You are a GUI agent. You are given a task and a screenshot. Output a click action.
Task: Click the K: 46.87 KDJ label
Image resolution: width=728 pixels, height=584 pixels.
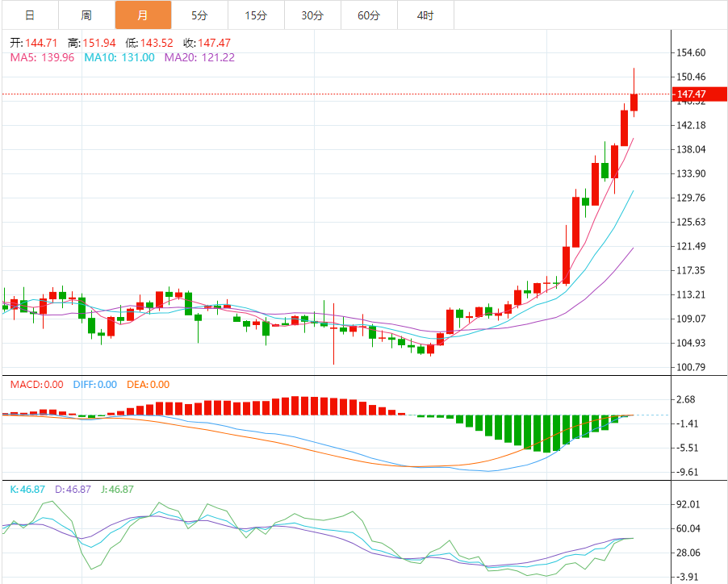(x=27, y=489)
